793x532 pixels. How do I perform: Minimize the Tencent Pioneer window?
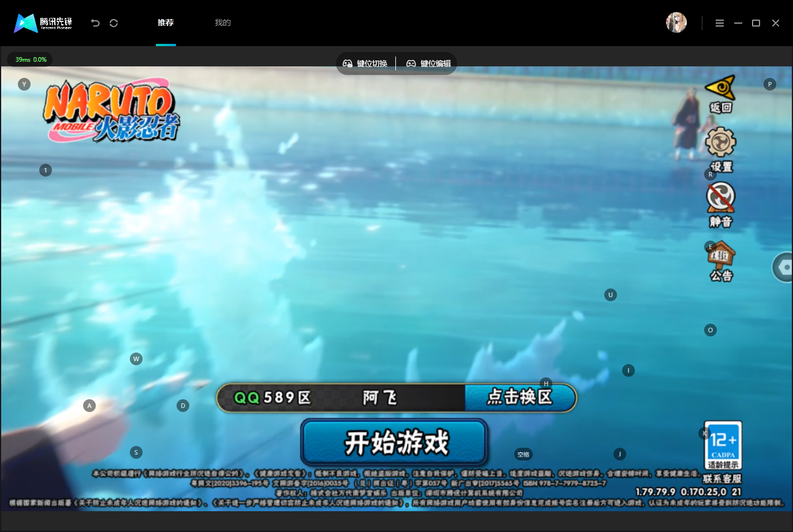click(738, 23)
